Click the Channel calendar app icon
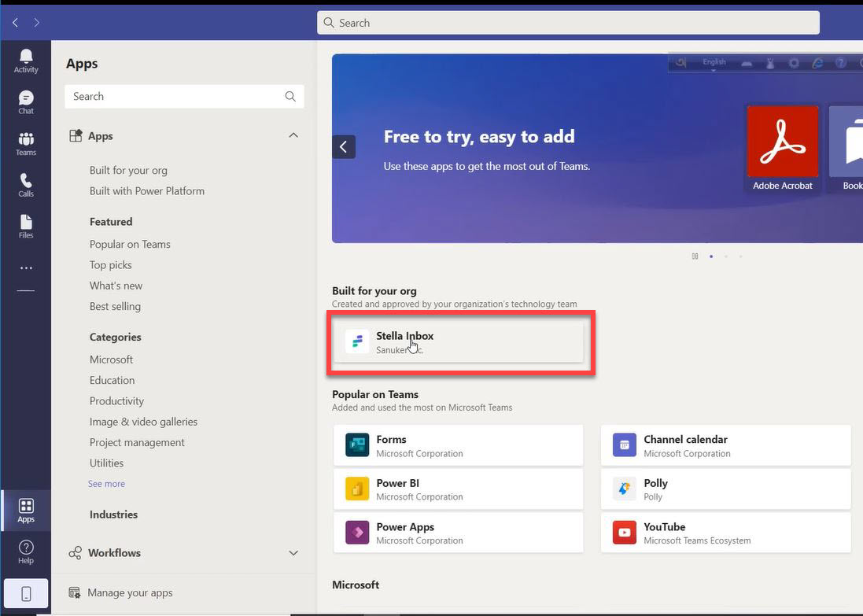 point(624,444)
